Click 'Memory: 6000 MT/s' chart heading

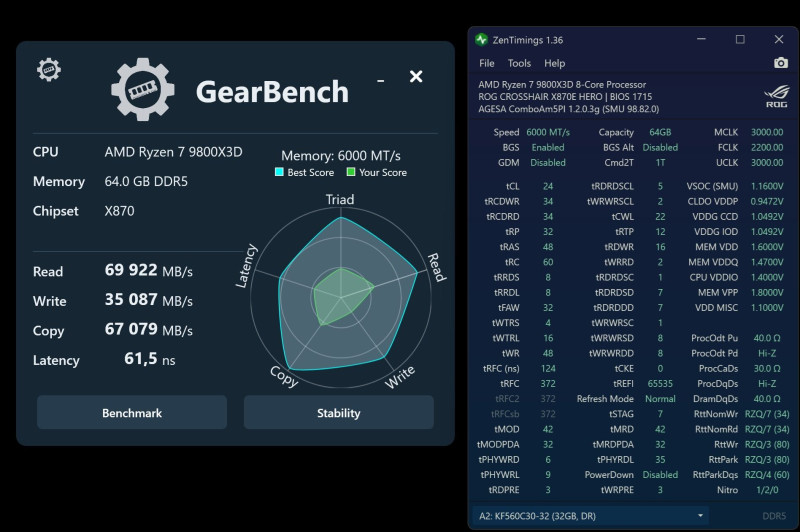(341, 156)
